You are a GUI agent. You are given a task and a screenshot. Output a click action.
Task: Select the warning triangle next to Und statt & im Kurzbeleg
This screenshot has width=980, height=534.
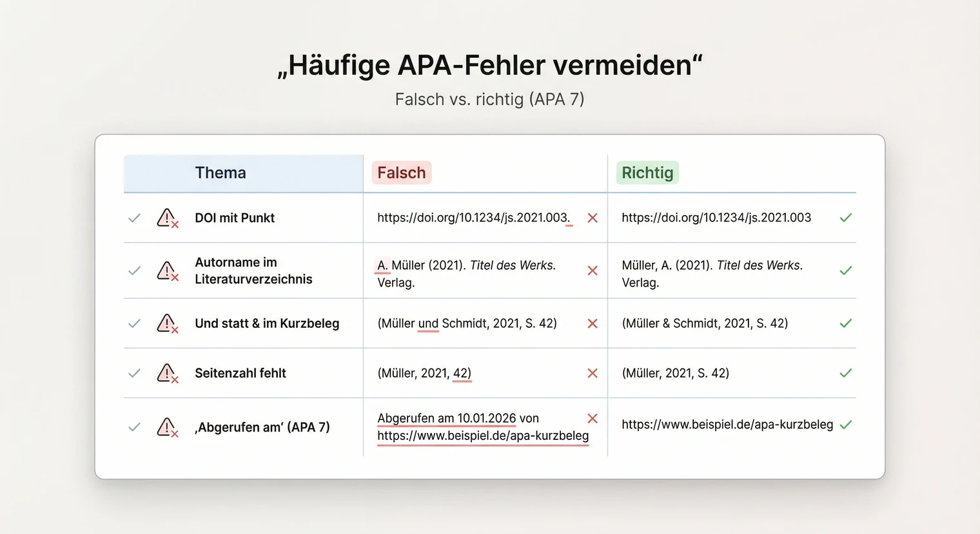(167, 323)
